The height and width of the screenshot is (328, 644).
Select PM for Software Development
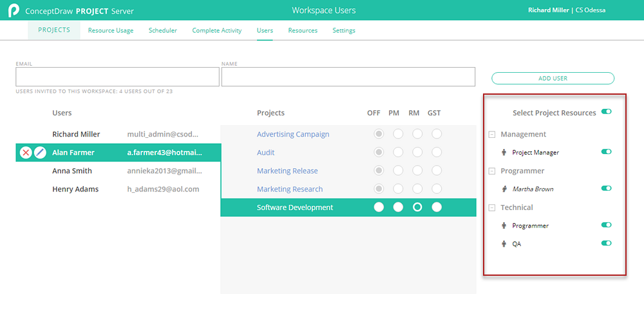[x=398, y=207]
